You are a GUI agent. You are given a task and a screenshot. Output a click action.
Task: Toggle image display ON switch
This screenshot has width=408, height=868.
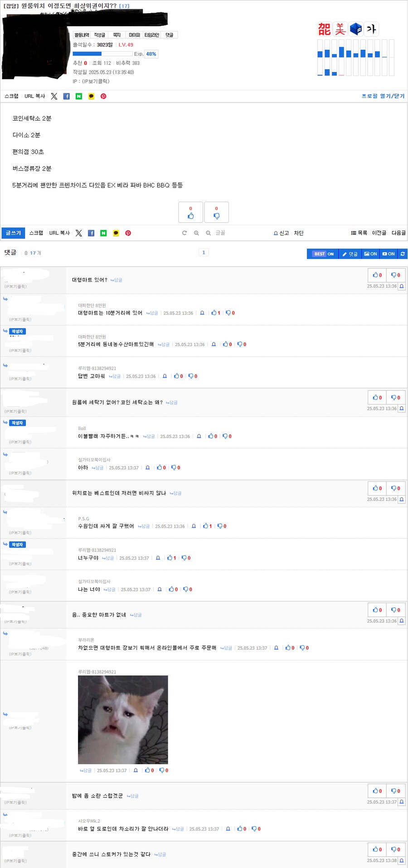(370, 254)
